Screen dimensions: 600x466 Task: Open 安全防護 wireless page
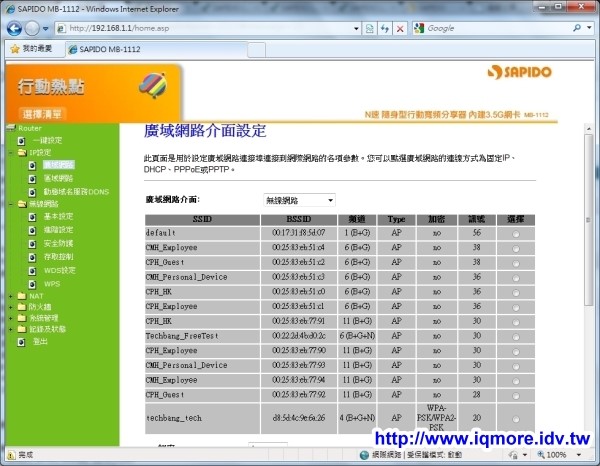[x=58, y=243]
